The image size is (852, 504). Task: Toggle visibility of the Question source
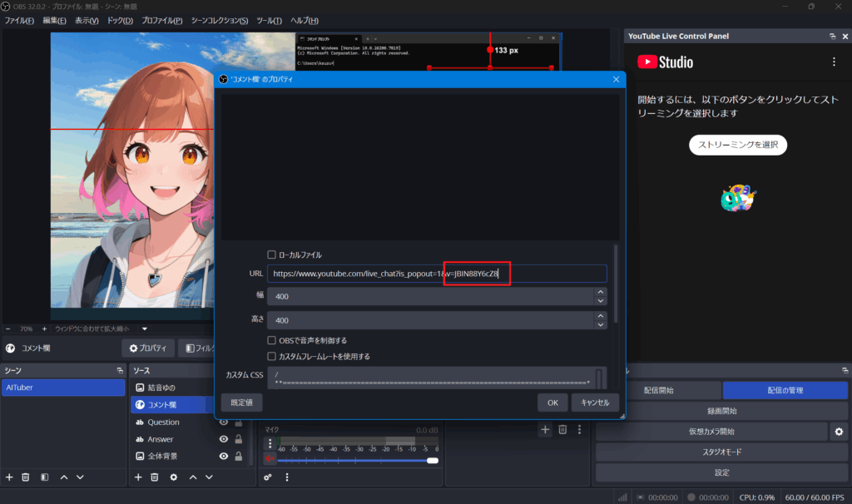coord(224,422)
